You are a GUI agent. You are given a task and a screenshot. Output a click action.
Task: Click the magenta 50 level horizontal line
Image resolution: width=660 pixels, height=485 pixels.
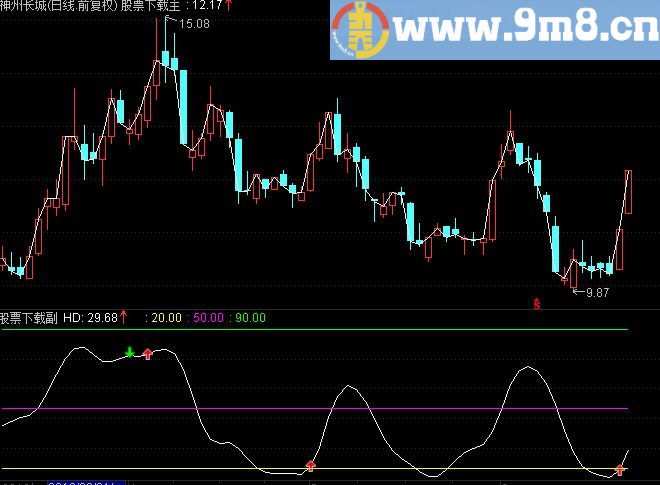(x=315, y=408)
